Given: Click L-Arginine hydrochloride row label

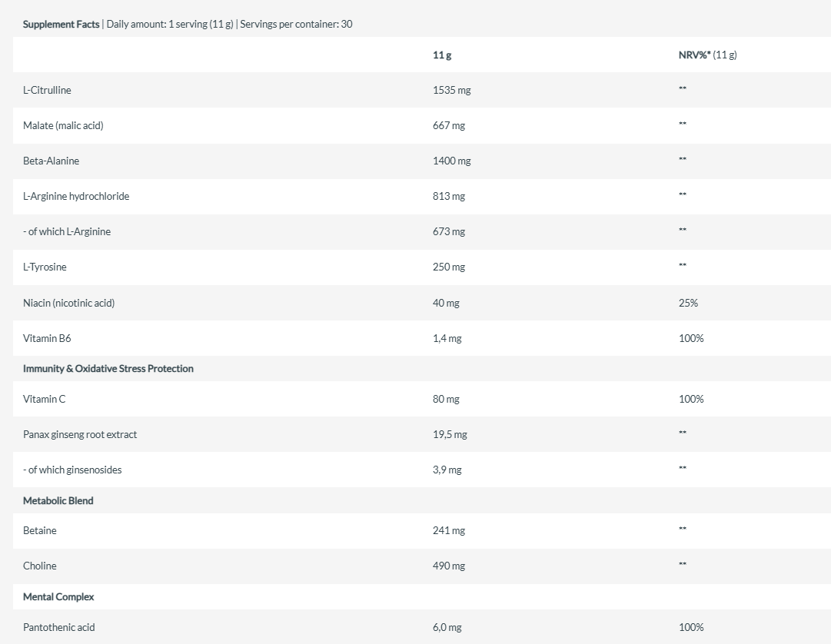Looking at the screenshot, I should tap(76, 197).
